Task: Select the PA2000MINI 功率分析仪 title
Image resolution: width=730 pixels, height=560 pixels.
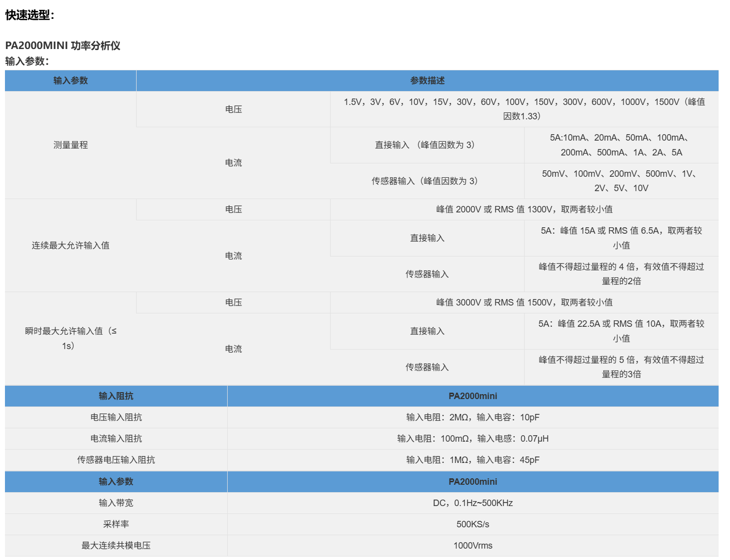Action: coord(63,46)
